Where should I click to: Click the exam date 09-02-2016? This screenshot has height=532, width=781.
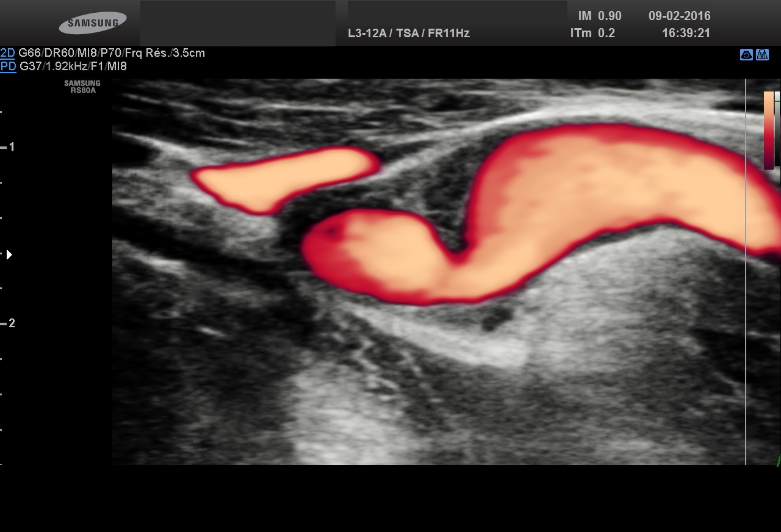(679, 16)
